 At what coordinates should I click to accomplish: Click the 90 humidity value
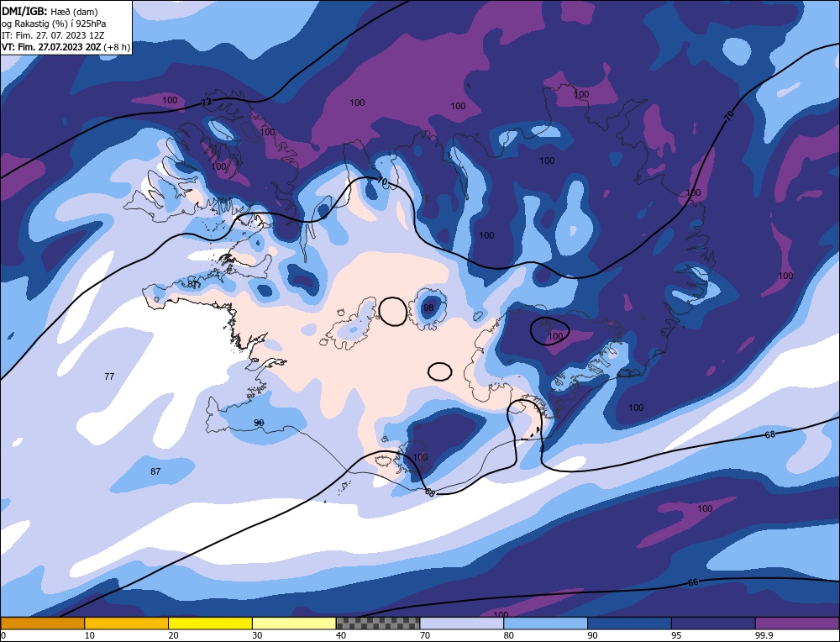(x=259, y=423)
